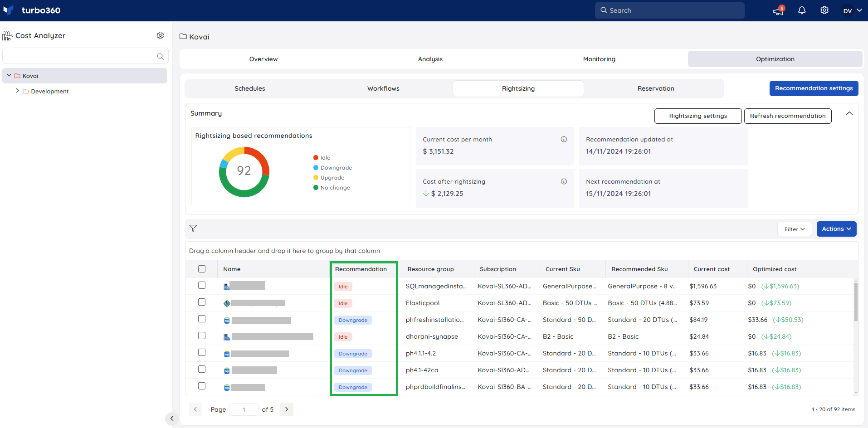Go to previous page arrow

[x=195, y=409]
